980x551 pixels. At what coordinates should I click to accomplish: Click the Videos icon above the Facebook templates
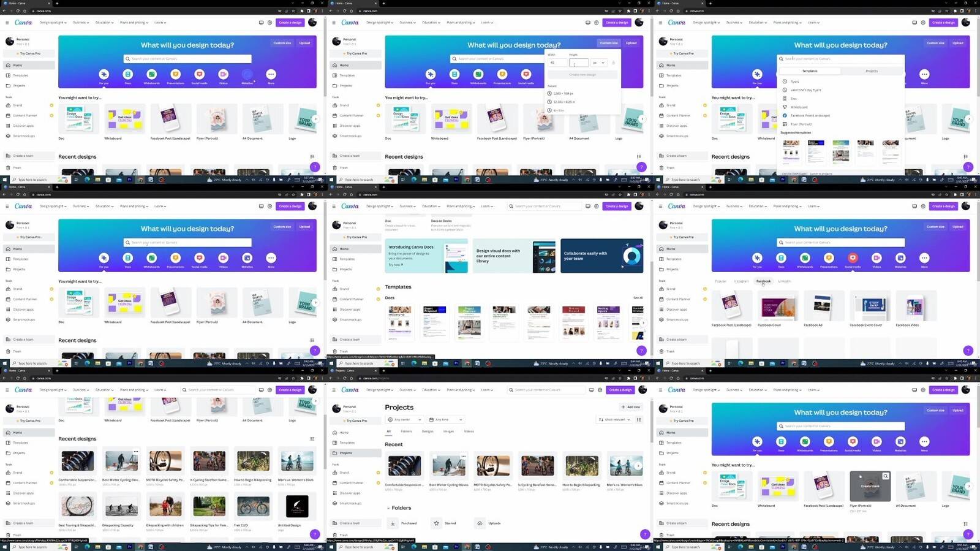(876, 259)
